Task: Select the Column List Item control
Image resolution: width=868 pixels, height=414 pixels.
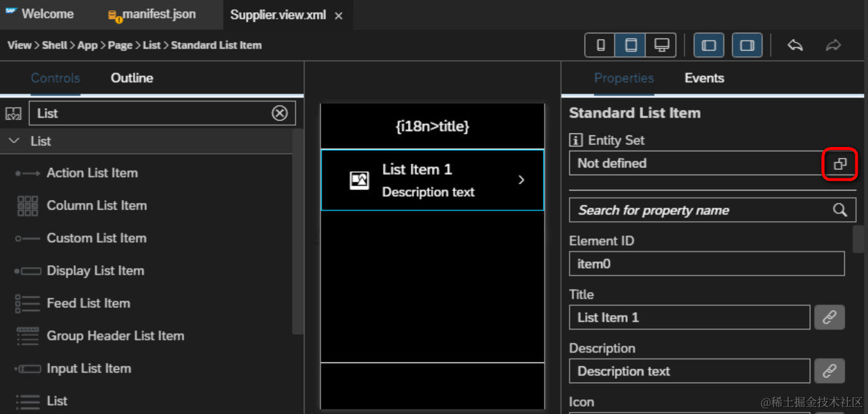Action: tap(96, 206)
